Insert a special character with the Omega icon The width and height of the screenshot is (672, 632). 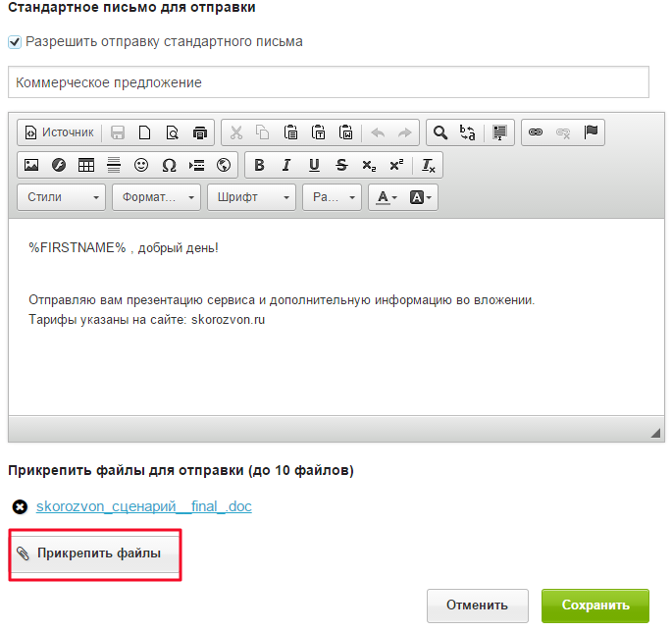coord(169,165)
